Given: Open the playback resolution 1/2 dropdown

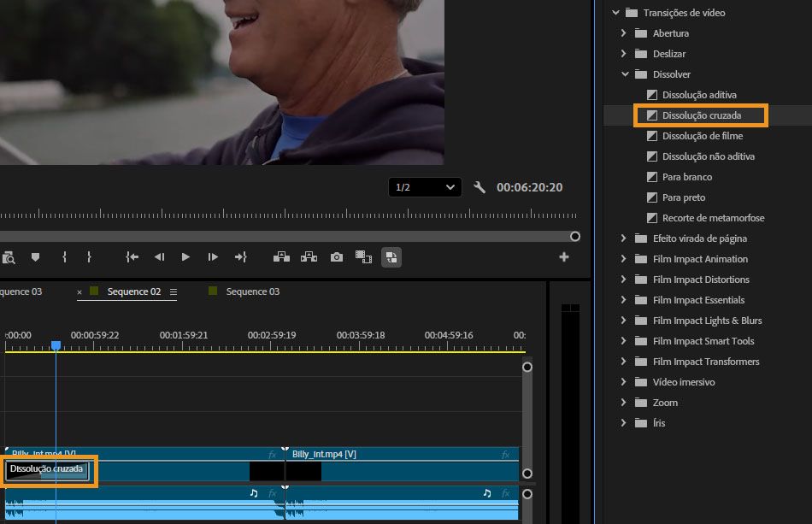Looking at the screenshot, I should 425,187.
